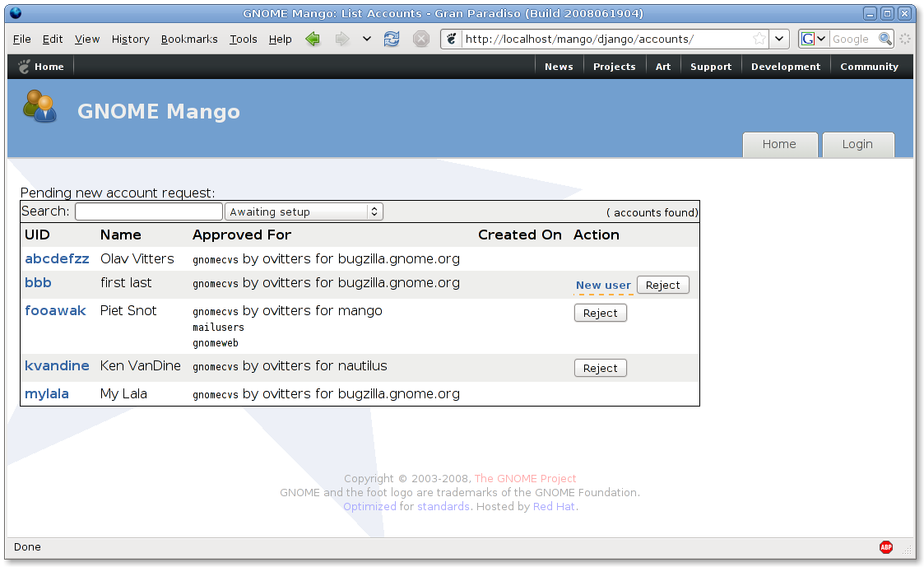This screenshot has width=924, height=567.
Task: Click the Adblock Plus icon in status bar
Action: click(x=885, y=547)
